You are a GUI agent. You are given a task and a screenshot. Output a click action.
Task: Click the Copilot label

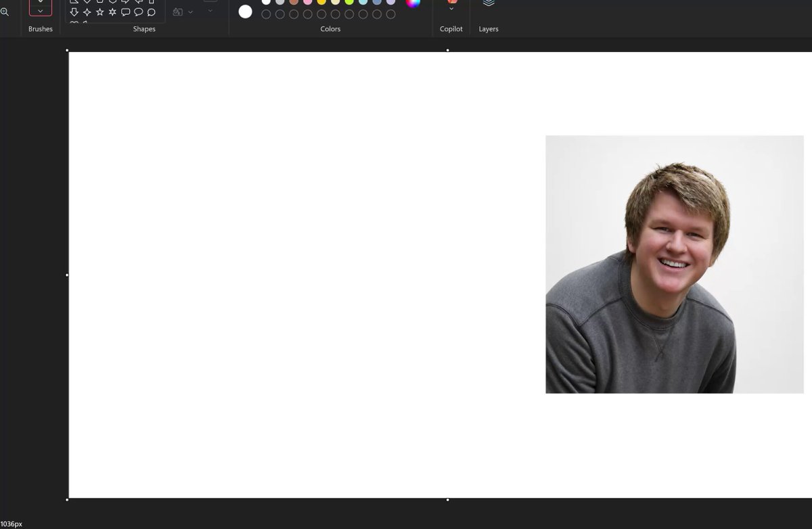point(451,29)
